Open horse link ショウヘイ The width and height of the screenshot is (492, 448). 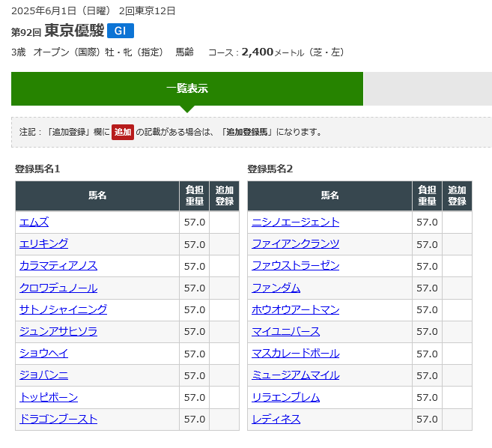43,353
